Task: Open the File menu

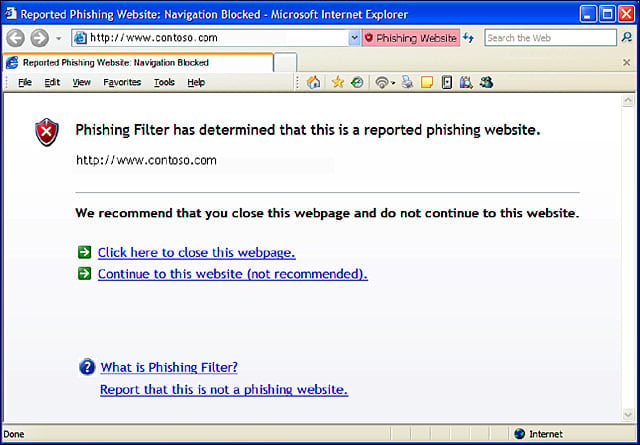Action: (25, 82)
